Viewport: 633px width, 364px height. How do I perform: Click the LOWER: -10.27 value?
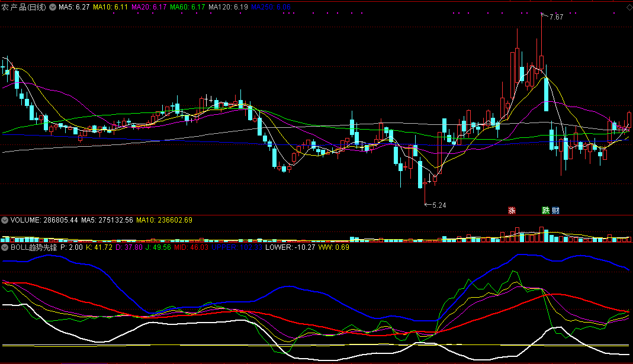pos(290,247)
